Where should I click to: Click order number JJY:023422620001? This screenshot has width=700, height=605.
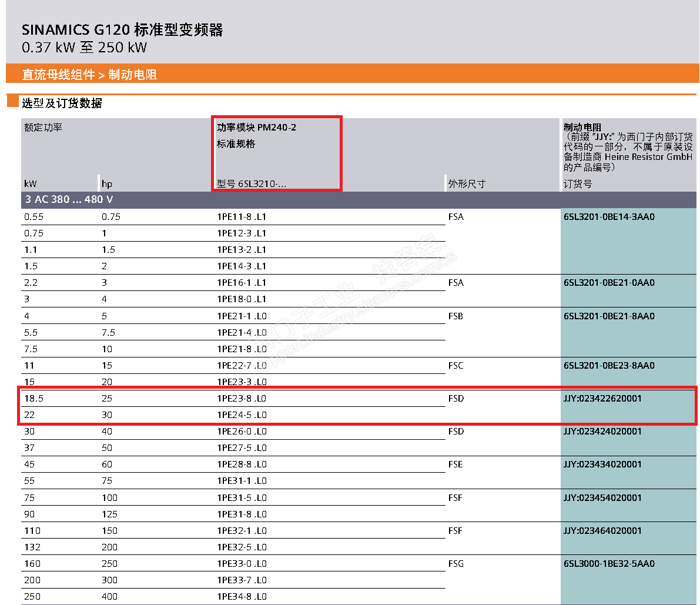pos(602,398)
